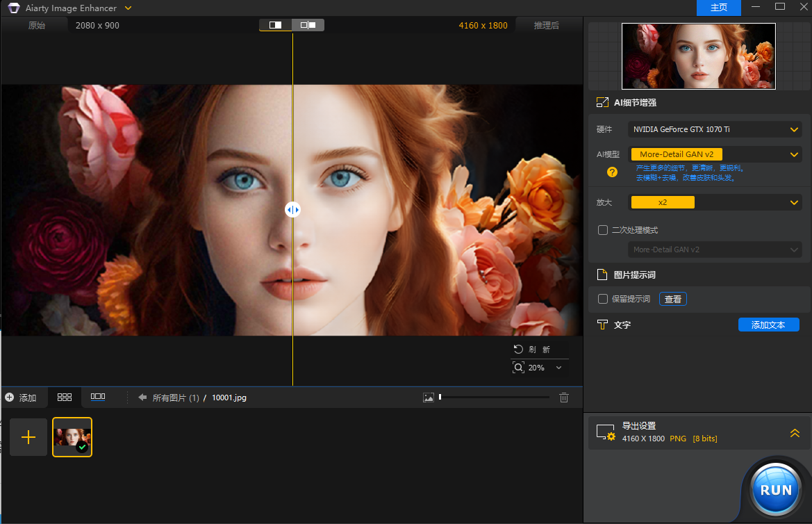Screen dimensions: 812x524
Task: Click the AI细节增强 section icon
Action: (x=602, y=102)
